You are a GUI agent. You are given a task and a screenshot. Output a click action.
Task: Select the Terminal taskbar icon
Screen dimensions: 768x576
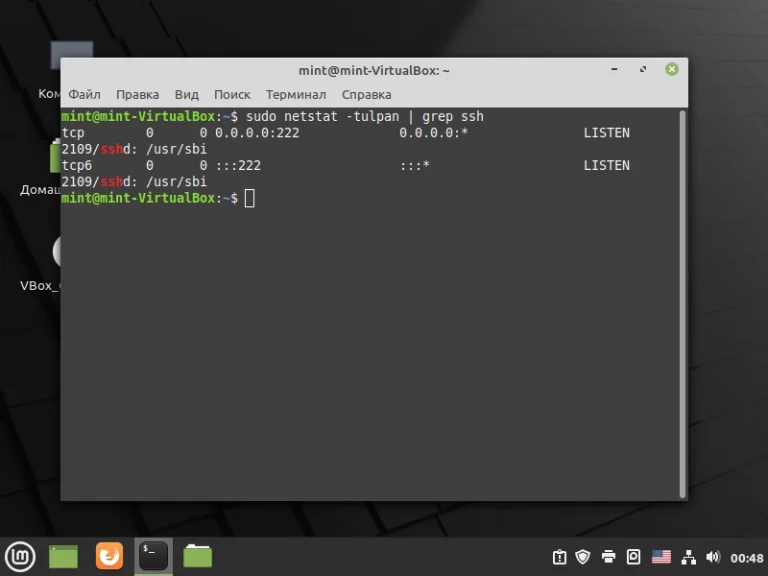pyautogui.click(x=153, y=556)
